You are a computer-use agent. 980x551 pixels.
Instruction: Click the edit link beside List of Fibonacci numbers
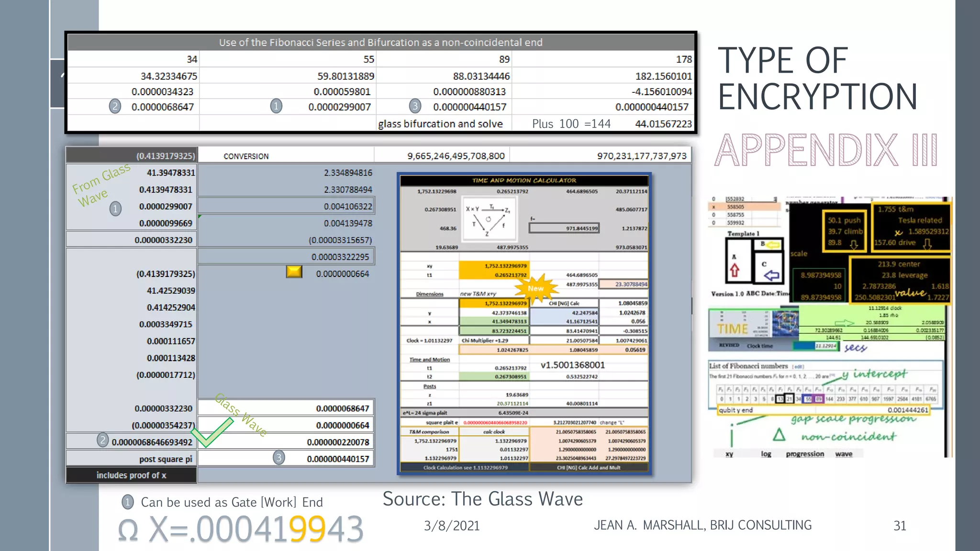pyautogui.click(x=798, y=367)
